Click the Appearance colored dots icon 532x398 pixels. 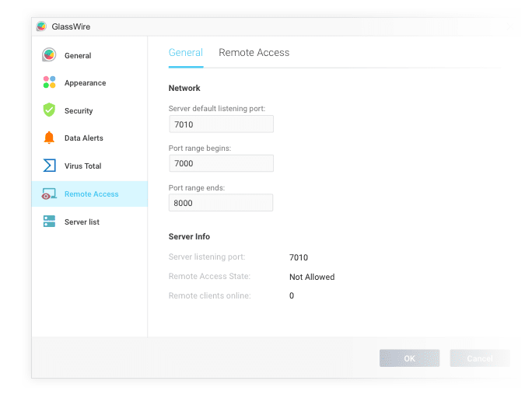pos(49,82)
